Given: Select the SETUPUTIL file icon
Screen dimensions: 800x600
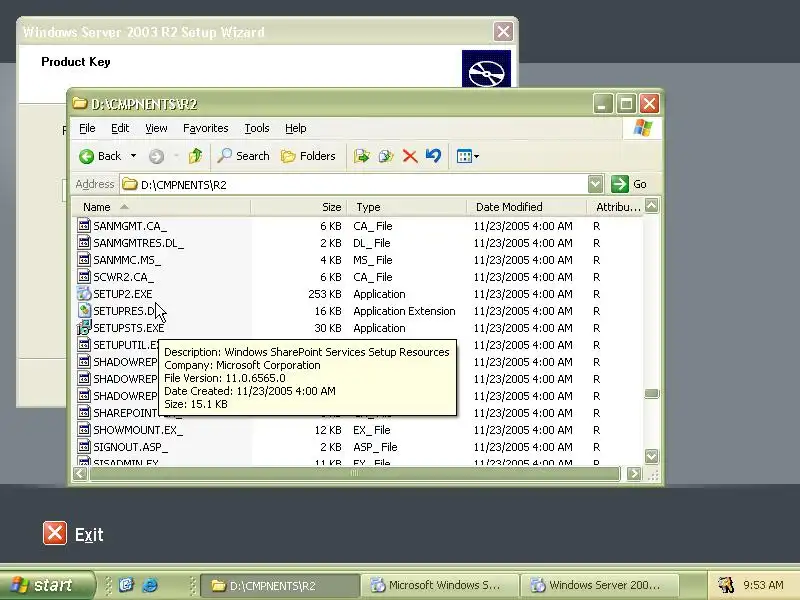Looking at the screenshot, I should pos(84,344).
